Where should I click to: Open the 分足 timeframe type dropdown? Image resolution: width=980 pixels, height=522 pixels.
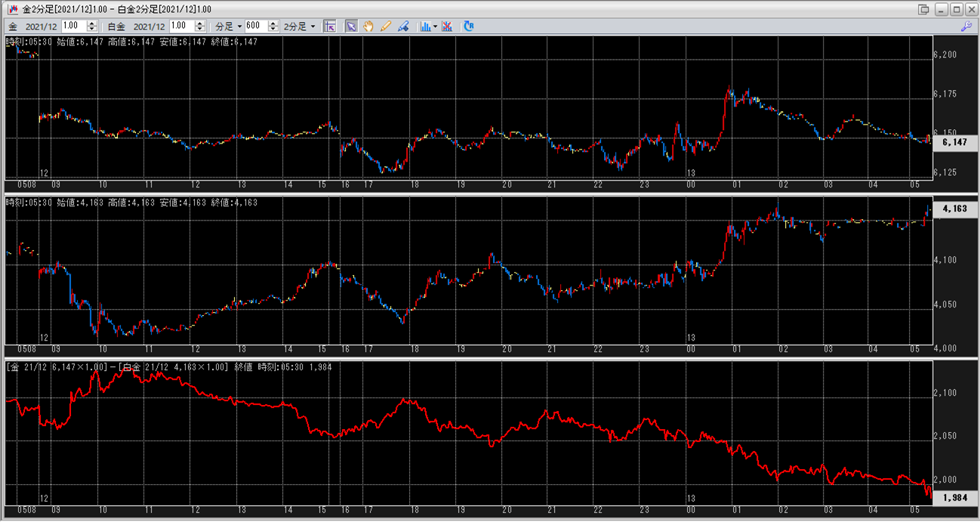[229, 26]
